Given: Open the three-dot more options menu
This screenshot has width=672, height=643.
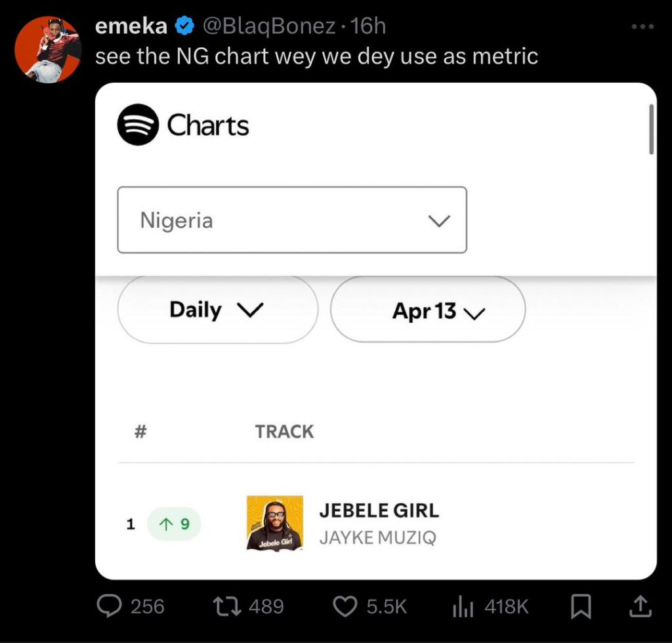Looking at the screenshot, I should point(642,26).
